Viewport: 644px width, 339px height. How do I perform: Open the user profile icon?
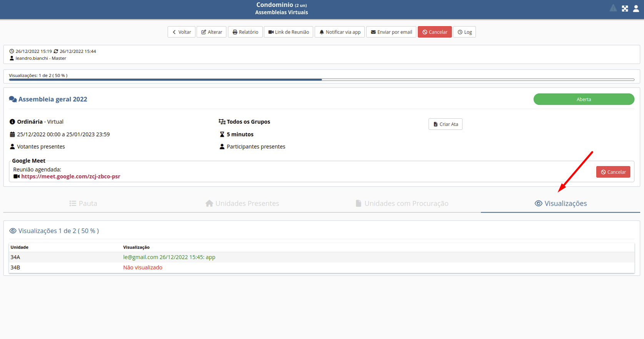coord(636,8)
